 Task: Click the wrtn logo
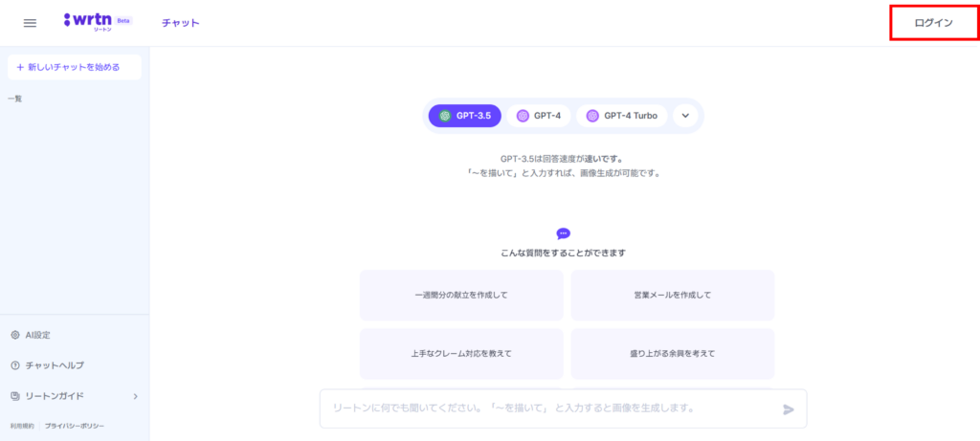tap(88, 21)
